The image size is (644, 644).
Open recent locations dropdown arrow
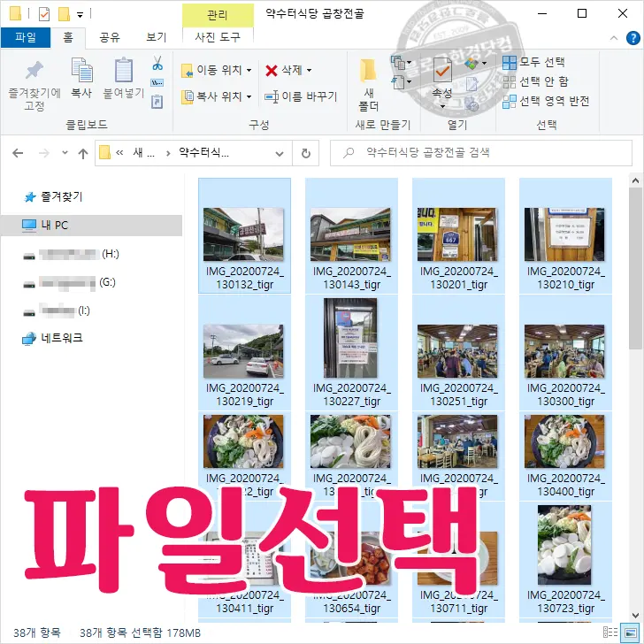[65, 153]
